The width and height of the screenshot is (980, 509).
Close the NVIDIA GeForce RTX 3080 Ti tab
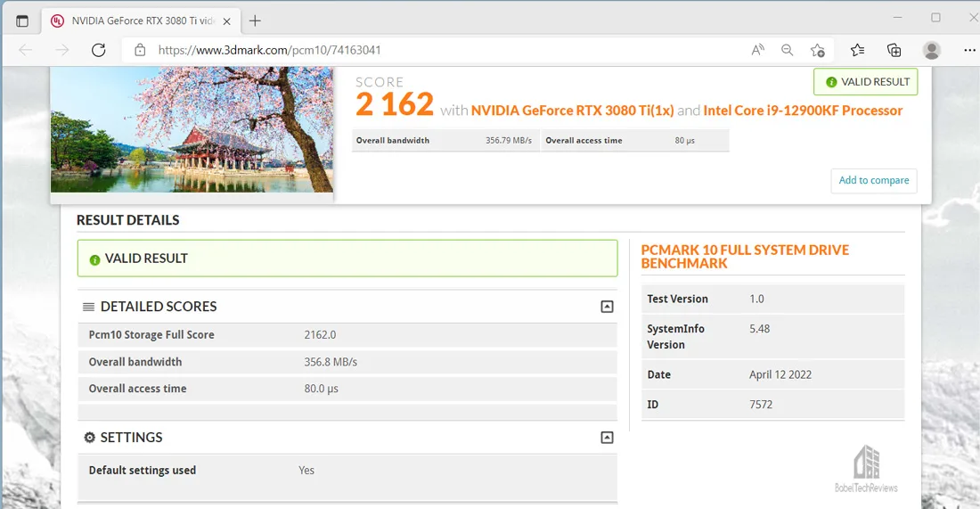[227, 21]
